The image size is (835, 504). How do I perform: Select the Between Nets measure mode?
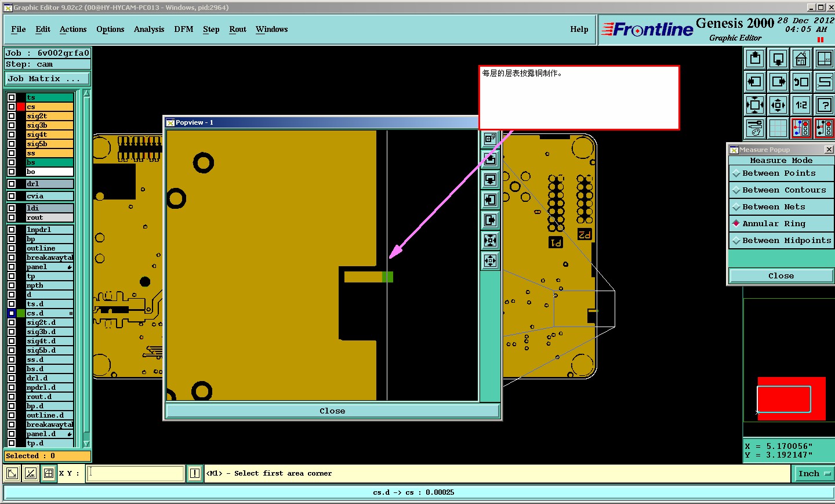pos(781,207)
